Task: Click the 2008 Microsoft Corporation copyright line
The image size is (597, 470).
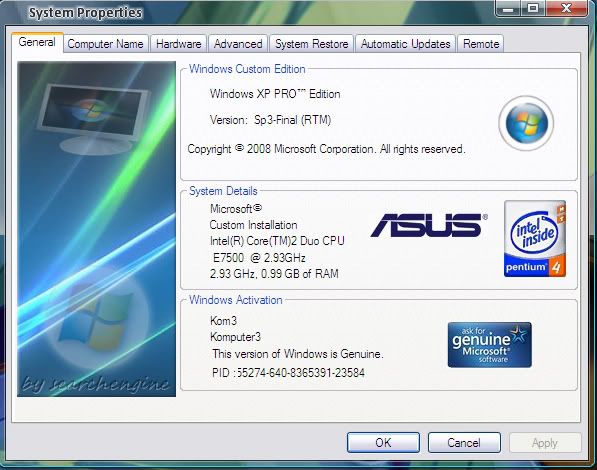Action: coord(326,149)
